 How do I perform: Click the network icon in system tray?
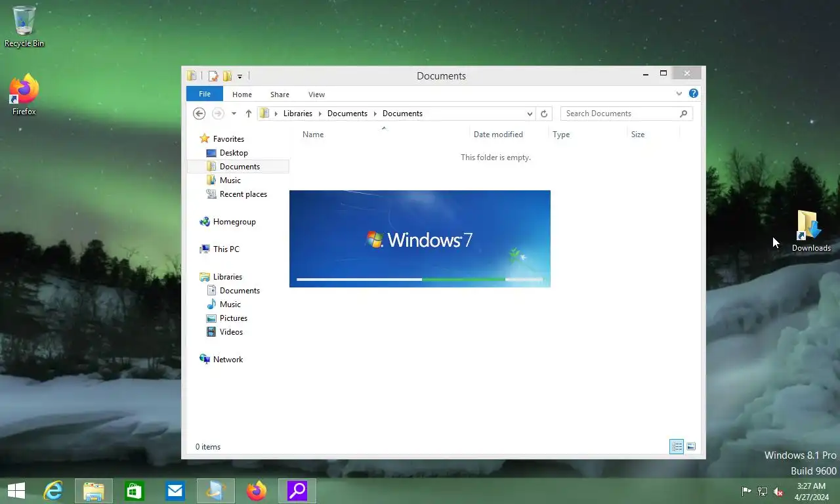click(x=763, y=492)
